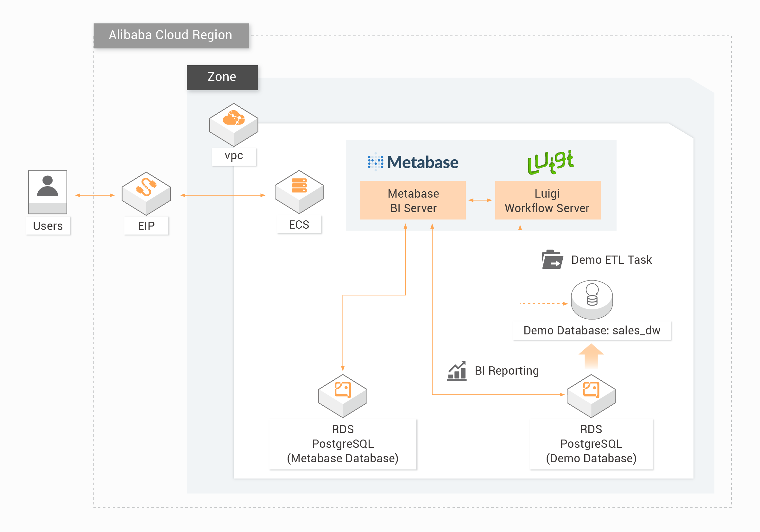
Task: Select the Demo ETL Task folder icon
Action: [x=553, y=259]
